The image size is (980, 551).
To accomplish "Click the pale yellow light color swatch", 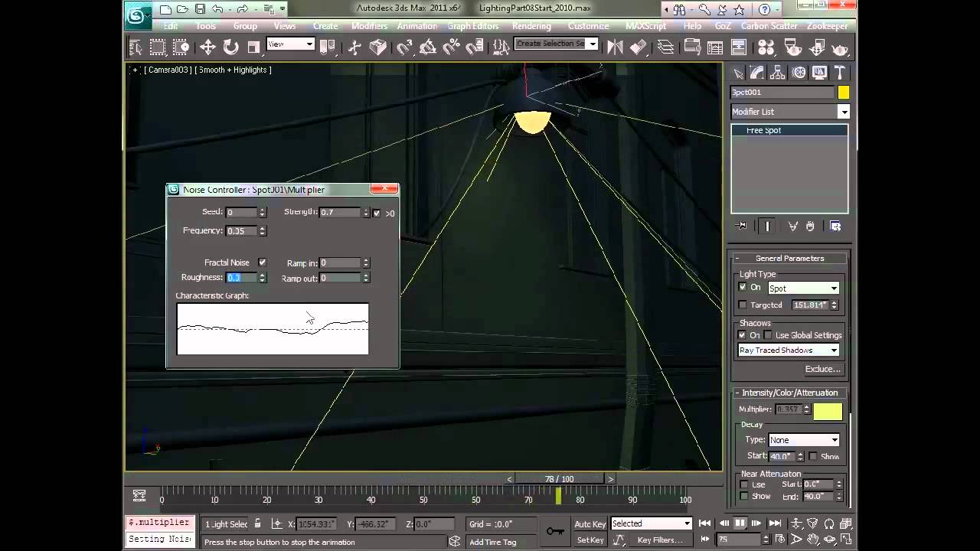I will click(828, 411).
